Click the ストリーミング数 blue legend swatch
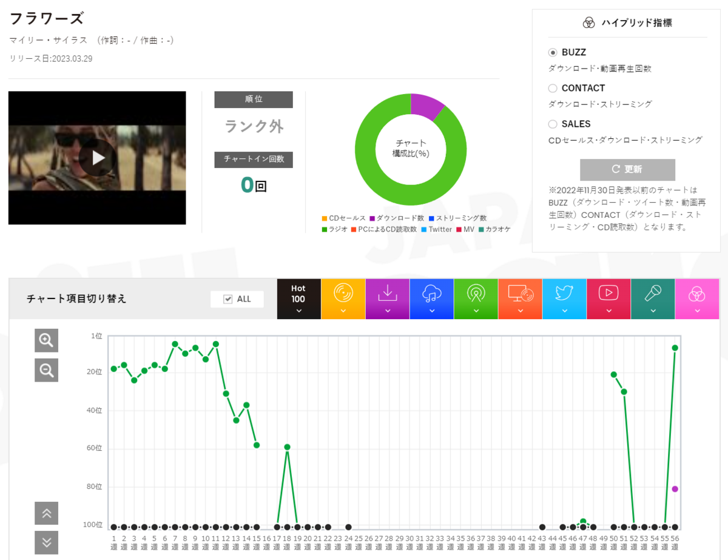The height and width of the screenshot is (560, 728). (431, 218)
